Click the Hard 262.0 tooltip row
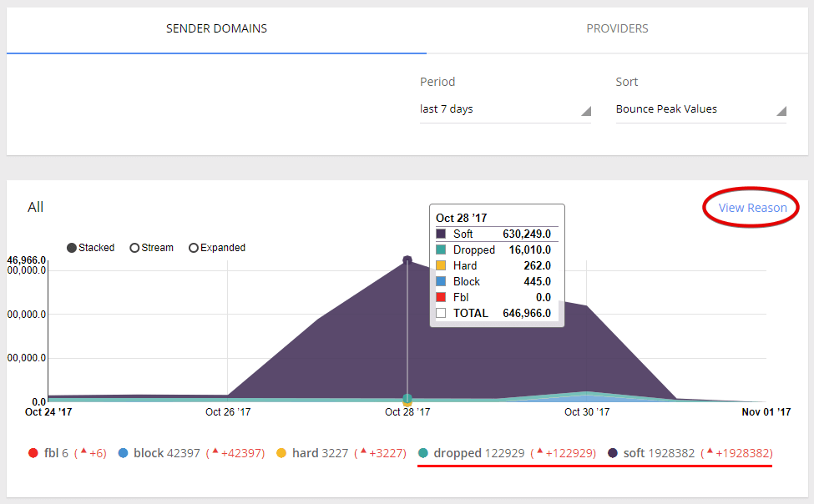 (x=497, y=265)
